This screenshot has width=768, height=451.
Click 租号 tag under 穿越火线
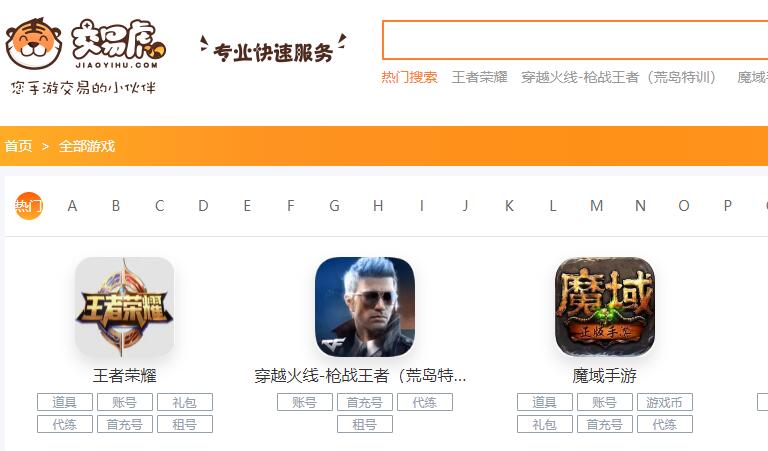364,424
